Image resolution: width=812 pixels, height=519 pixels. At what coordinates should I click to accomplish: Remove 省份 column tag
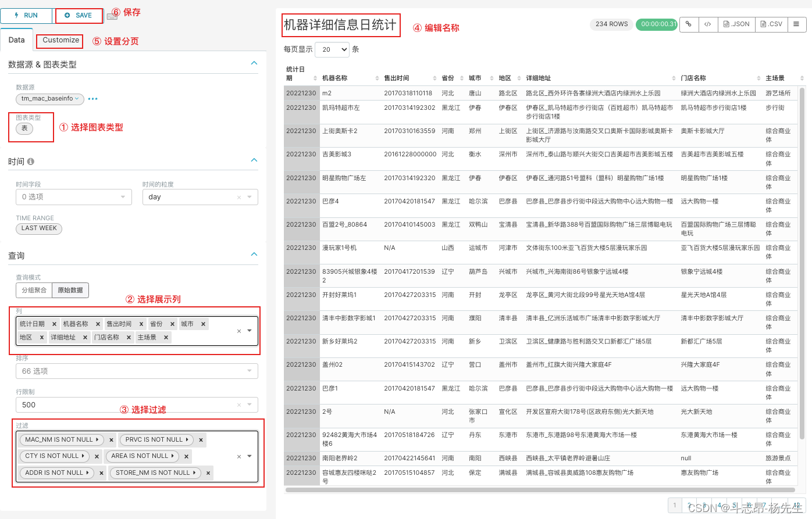click(x=172, y=324)
